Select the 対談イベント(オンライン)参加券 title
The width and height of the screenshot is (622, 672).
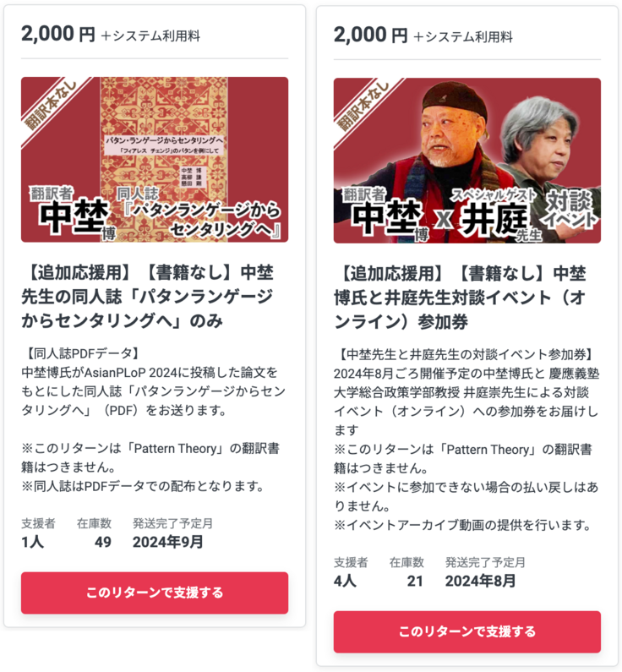click(x=461, y=298)
